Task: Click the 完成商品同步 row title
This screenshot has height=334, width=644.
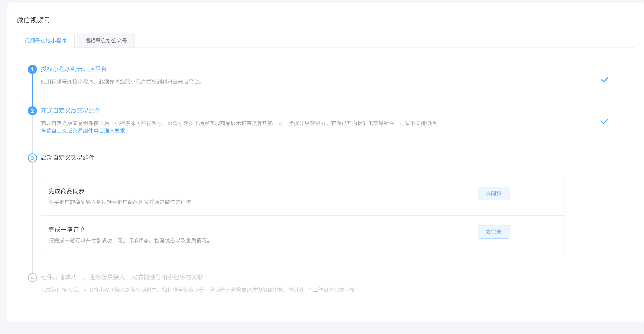Action: coord(67,191)
